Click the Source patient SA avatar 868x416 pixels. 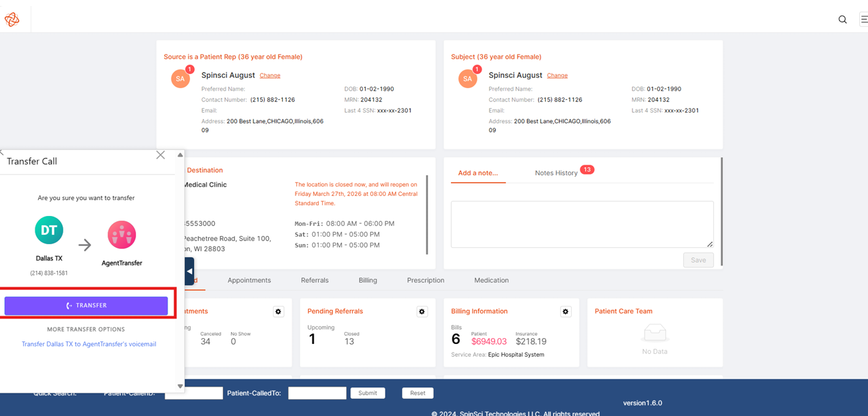[x=180, y=79]
